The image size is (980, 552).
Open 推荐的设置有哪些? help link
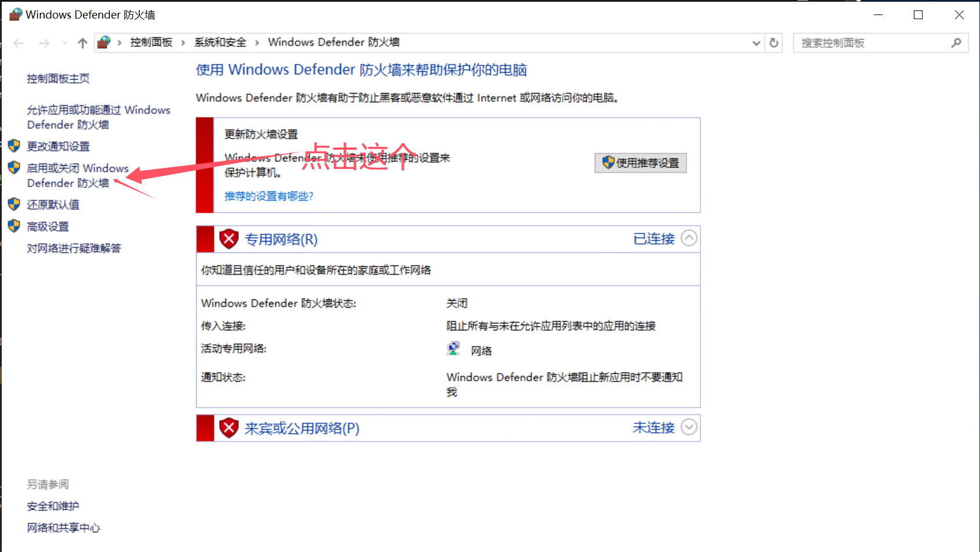coord(269,196)
